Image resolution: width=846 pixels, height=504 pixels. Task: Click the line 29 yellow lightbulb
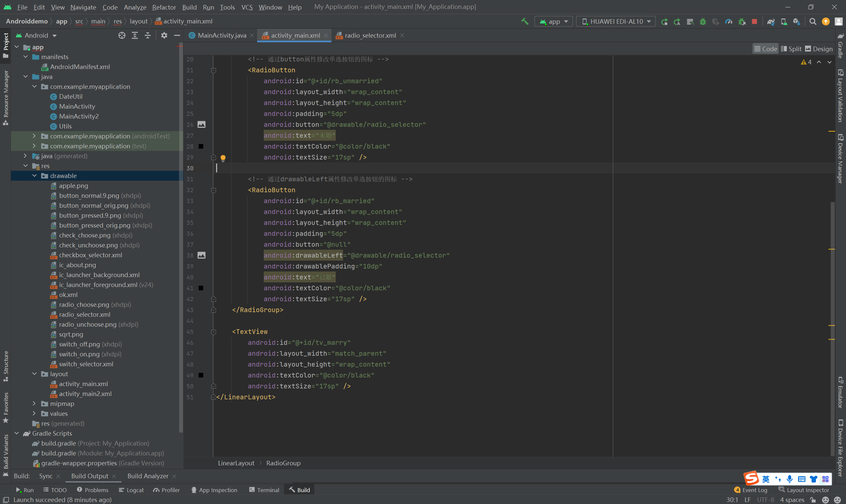tap(223, 158)
